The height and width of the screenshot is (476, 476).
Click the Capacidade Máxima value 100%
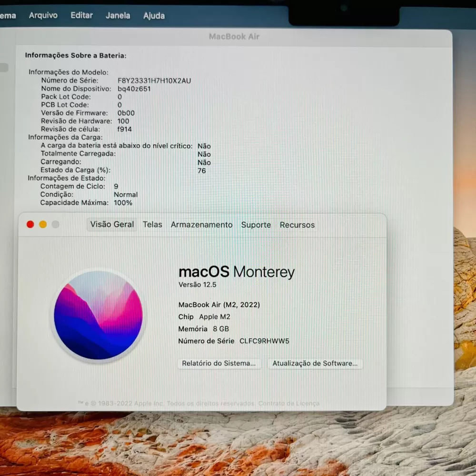(x=123, y=203)
